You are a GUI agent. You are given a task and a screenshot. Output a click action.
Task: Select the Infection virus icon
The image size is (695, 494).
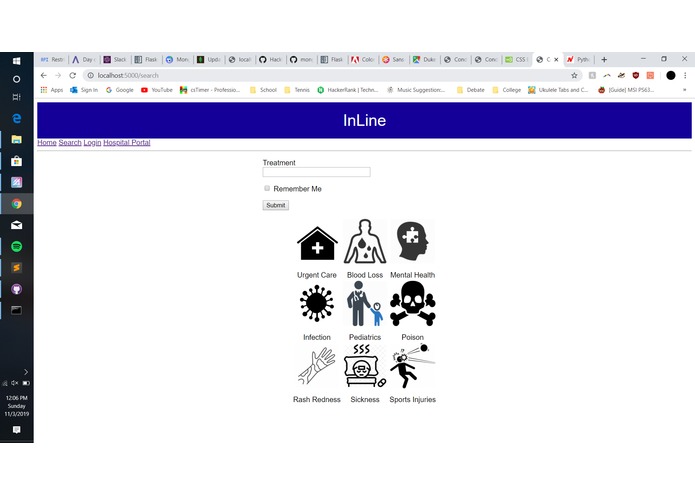tap(316, 303)
